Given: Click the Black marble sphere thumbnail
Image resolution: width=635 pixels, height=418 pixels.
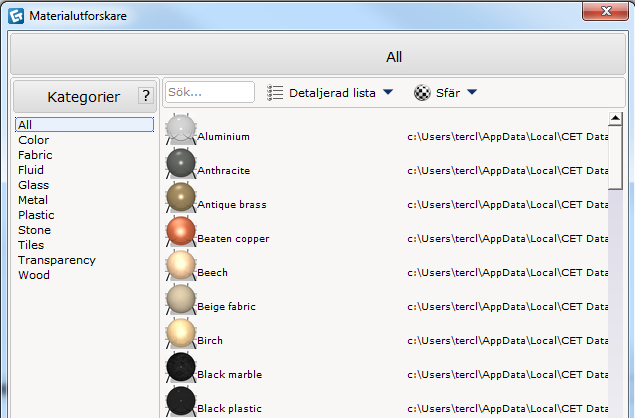Looking at the screenshot, I should tap(181, 367).
